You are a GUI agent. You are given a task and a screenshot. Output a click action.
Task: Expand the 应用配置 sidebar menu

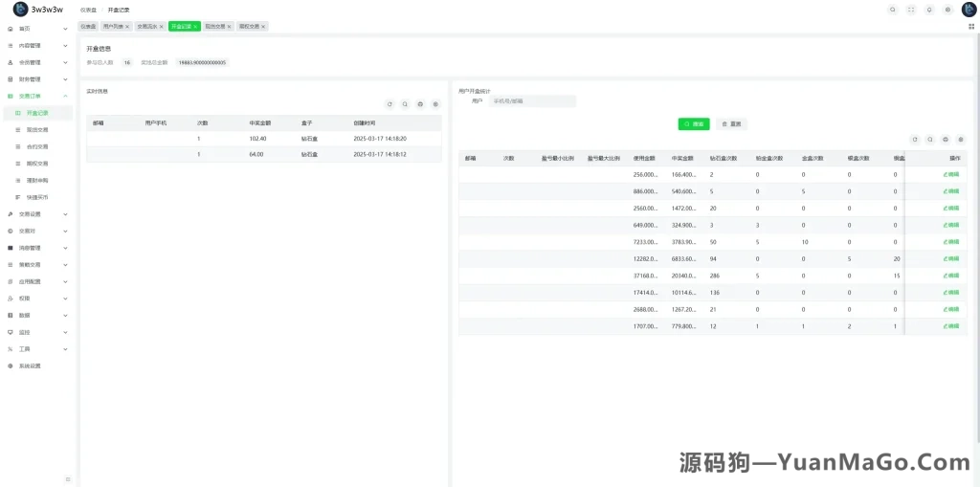coord(37,282)
